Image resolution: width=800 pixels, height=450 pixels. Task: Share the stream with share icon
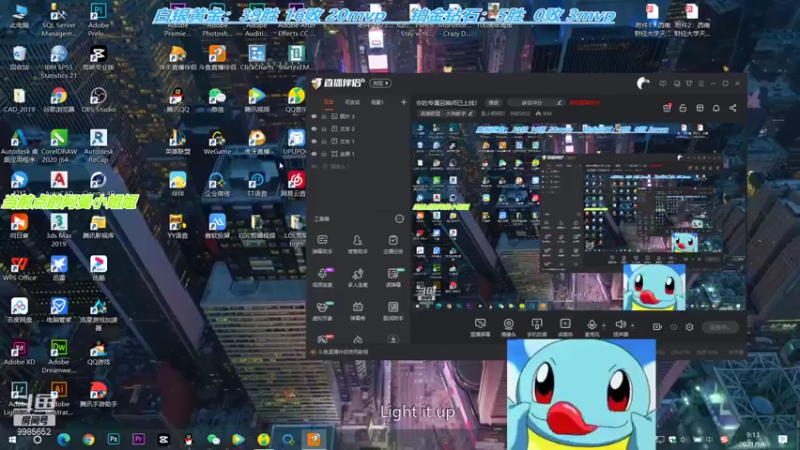point(733,108)
